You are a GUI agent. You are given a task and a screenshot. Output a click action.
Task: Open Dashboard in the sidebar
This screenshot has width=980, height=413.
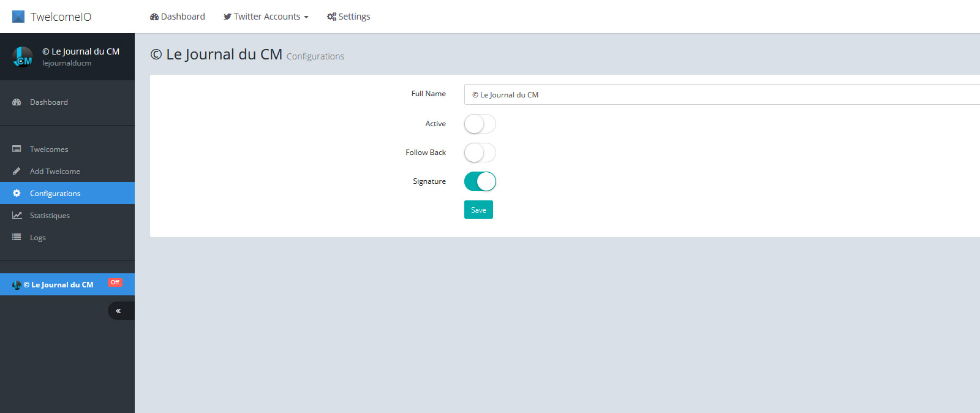tap(67, 102)
